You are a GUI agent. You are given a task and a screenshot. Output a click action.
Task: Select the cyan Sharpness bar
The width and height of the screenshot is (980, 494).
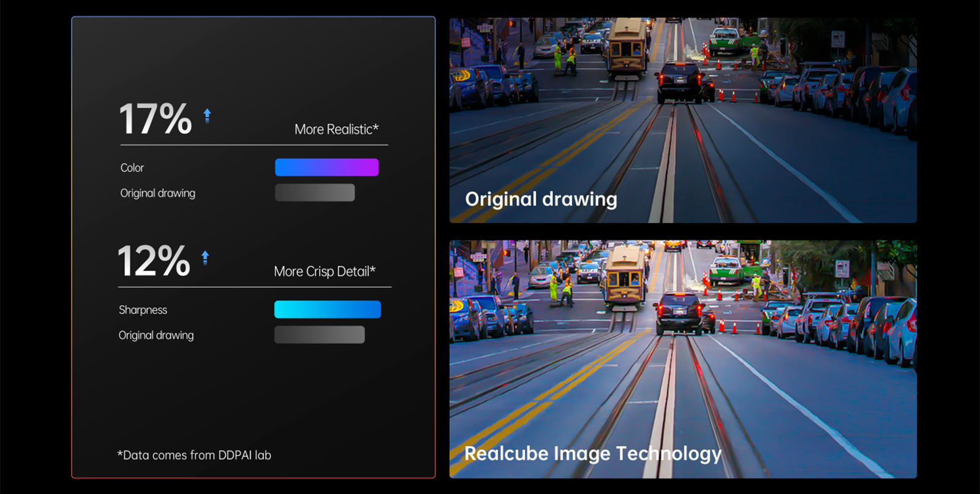[327, 310]
